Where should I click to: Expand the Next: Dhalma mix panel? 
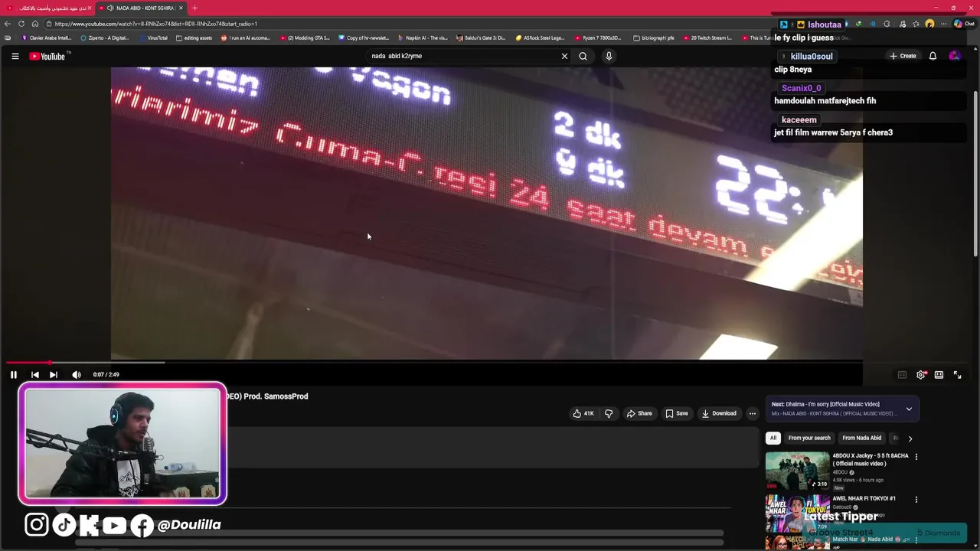tap(909, 409)
